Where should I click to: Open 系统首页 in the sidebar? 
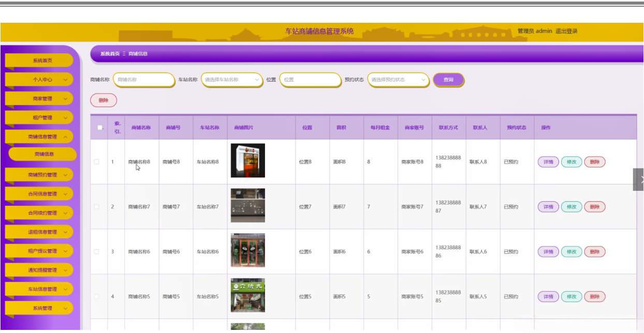click(x=39, y=60)
